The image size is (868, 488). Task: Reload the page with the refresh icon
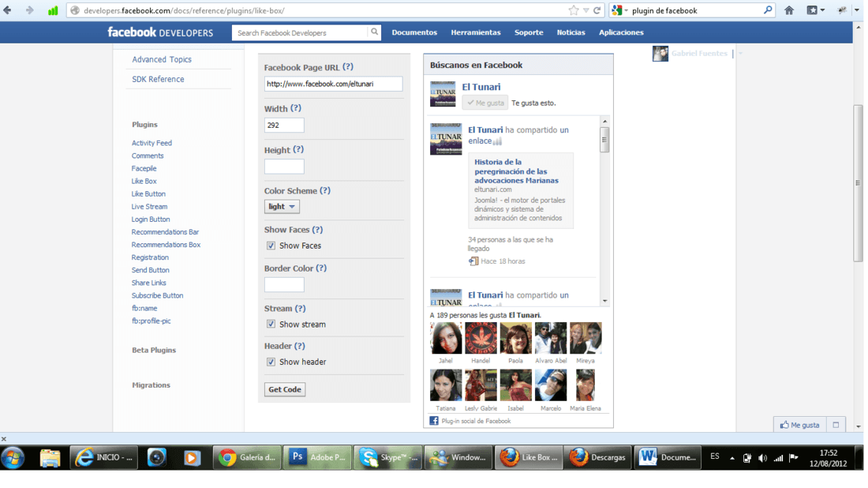tap(597, 10)
